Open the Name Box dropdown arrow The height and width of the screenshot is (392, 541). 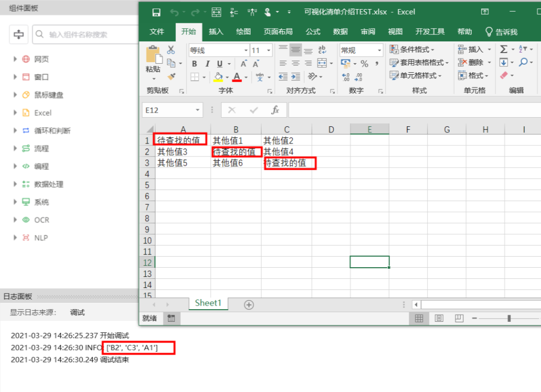(x=198, y=110)
